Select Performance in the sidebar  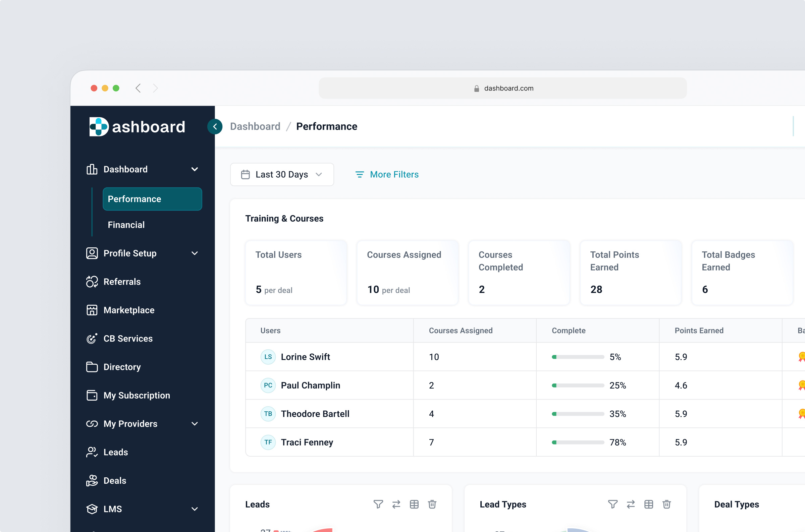tap(135, 199)
